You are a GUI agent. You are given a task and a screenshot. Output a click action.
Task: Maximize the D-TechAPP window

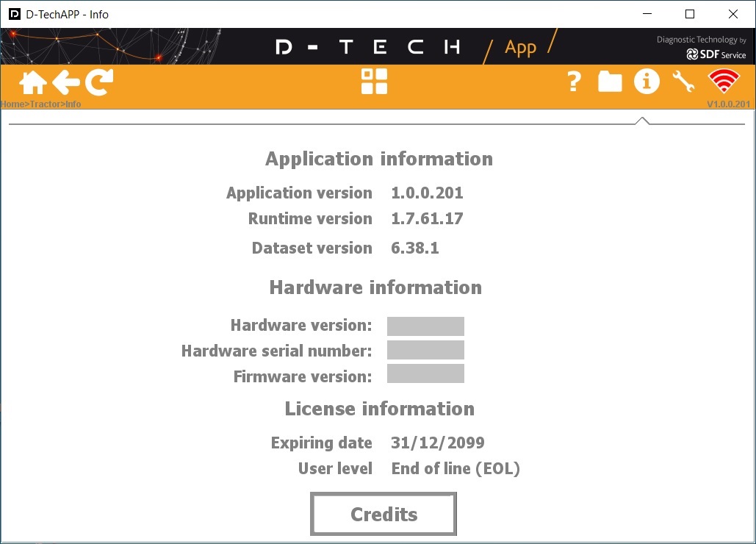690,14
